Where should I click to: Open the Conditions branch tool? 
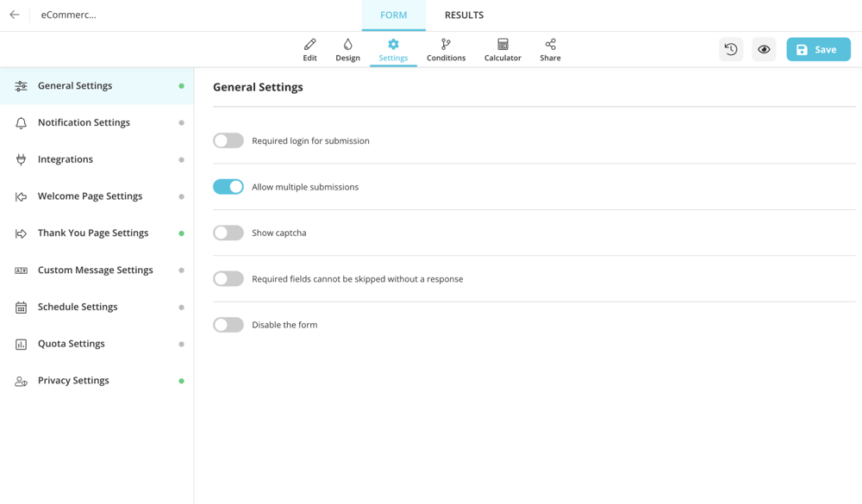(446, 49)
